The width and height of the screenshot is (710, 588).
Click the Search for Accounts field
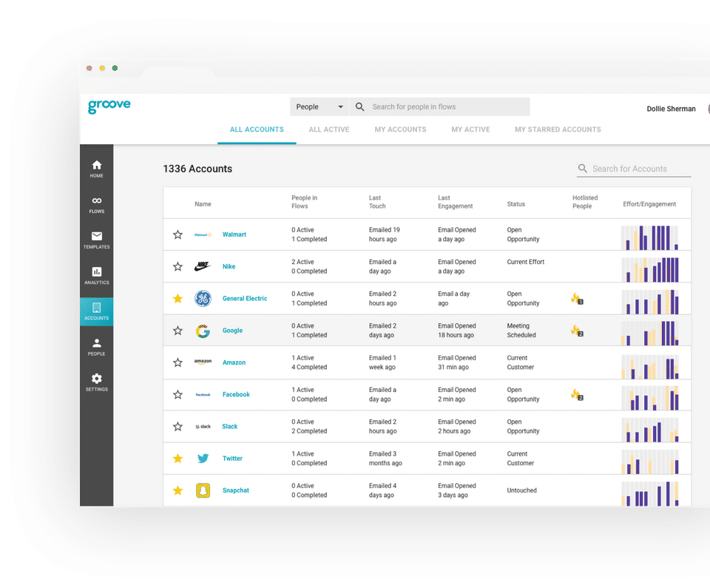tap(634, 169)
